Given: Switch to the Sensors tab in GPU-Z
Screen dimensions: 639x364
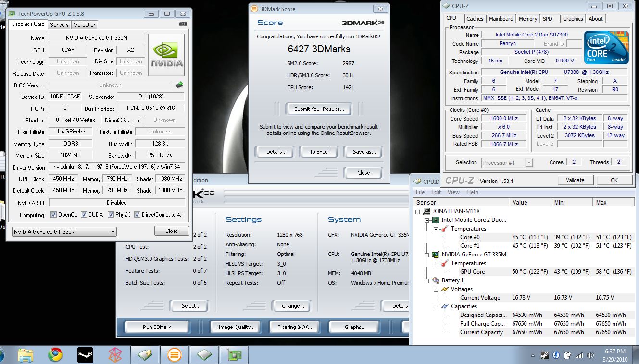Looking at the screenshot, I should [x=59, y=24].
